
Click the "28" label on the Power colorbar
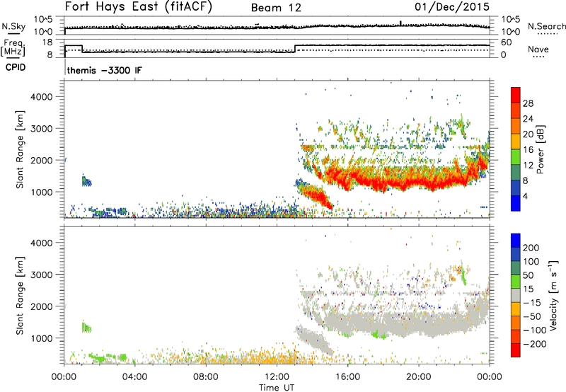[528, 103]
